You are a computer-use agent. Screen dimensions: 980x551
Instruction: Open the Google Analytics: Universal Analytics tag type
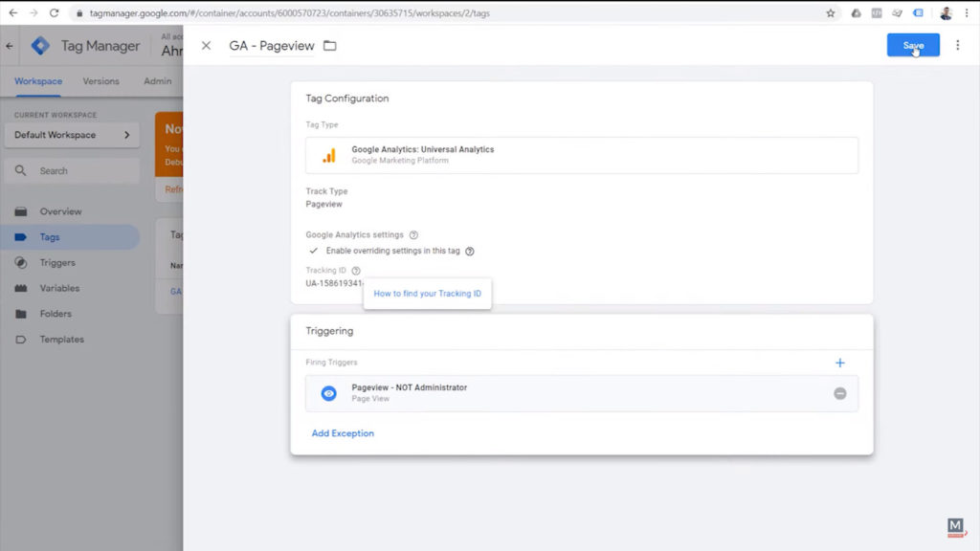click(581, 155)
